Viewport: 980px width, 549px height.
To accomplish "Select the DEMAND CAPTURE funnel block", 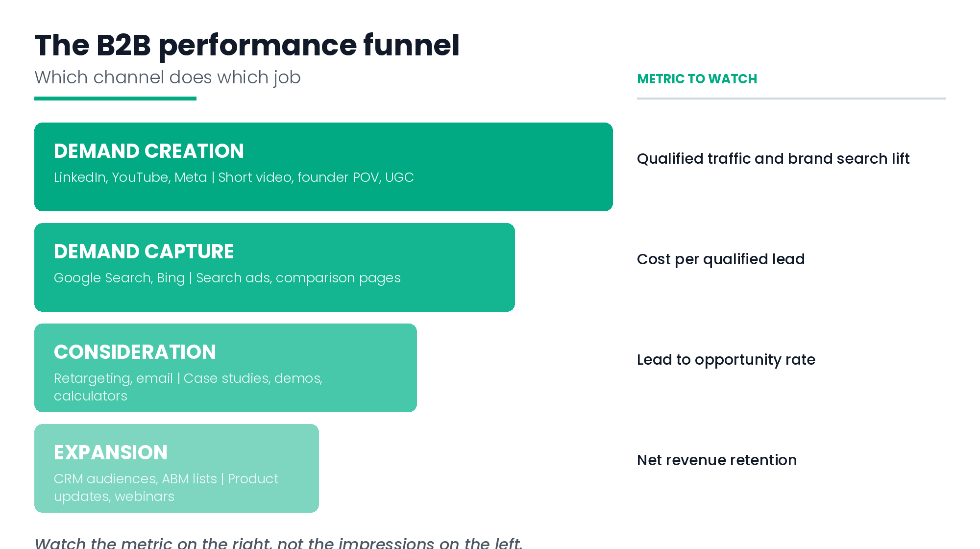I will pyautogui.click(x=274, y=267).
